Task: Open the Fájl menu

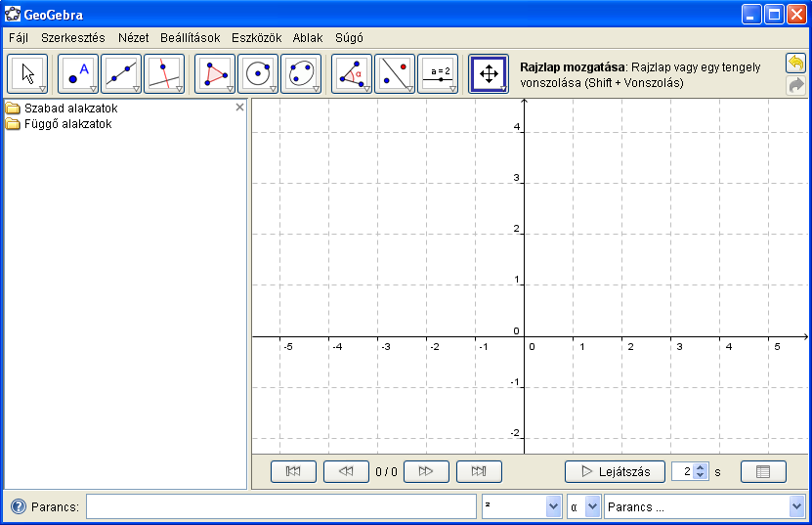Action: click(19, 38)
